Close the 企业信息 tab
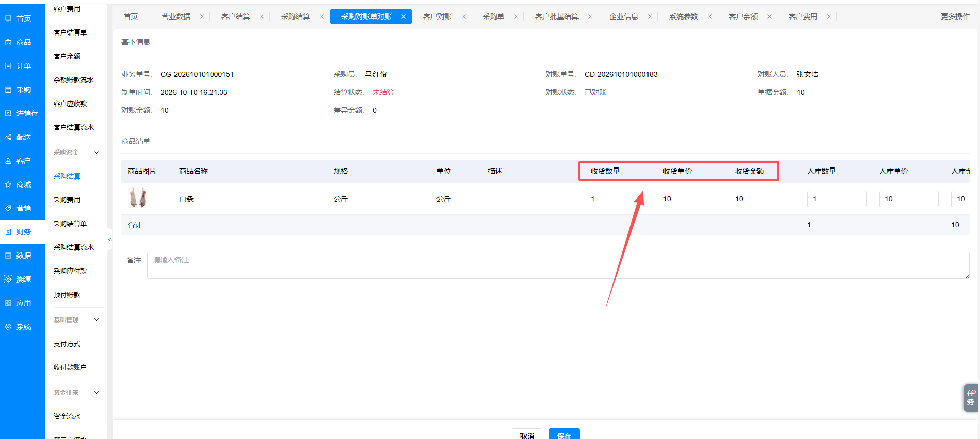The image size is (980, 439). (x=650, y=16)
